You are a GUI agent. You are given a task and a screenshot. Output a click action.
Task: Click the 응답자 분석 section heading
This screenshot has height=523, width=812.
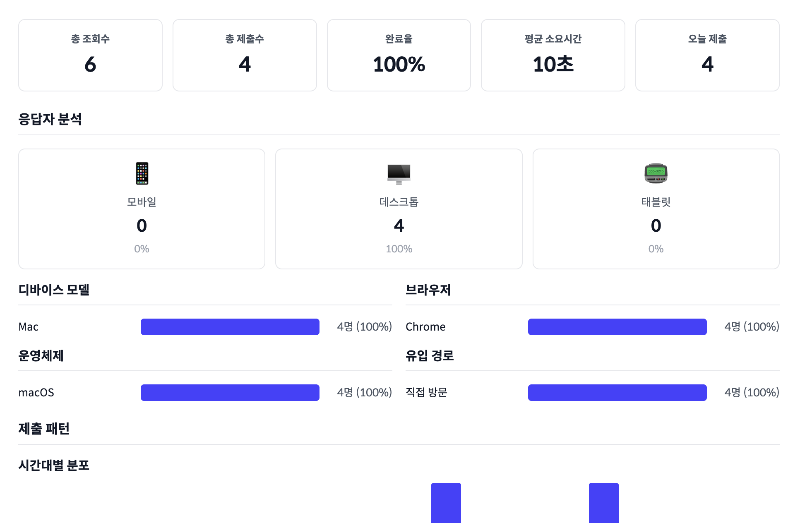(x=50, y=119)
